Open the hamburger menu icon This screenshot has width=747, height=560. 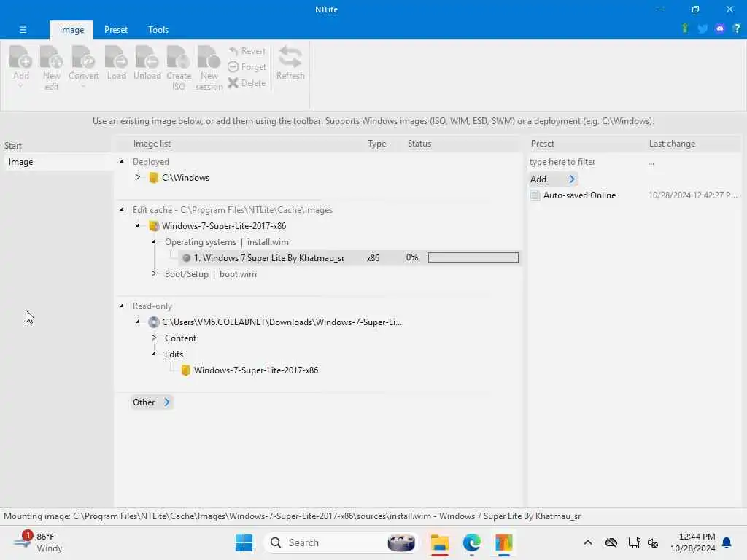click(x=23, y=29)
